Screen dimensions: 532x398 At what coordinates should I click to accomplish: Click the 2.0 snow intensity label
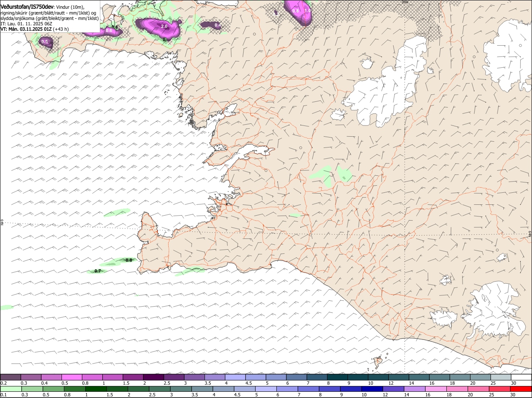click(x=164, y=27)
